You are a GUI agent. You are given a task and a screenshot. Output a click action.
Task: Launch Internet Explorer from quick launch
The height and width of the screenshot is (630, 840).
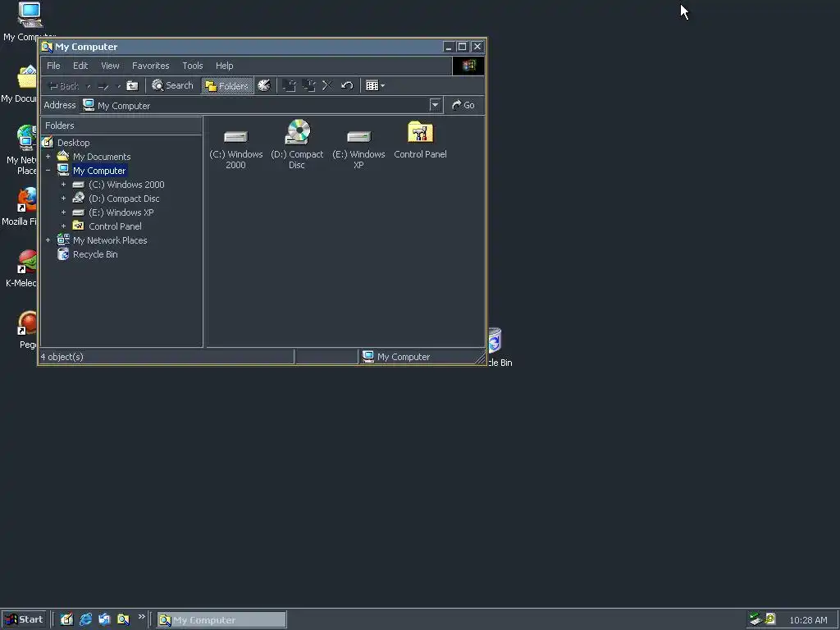pyautogui.click(x=85, y=619)
